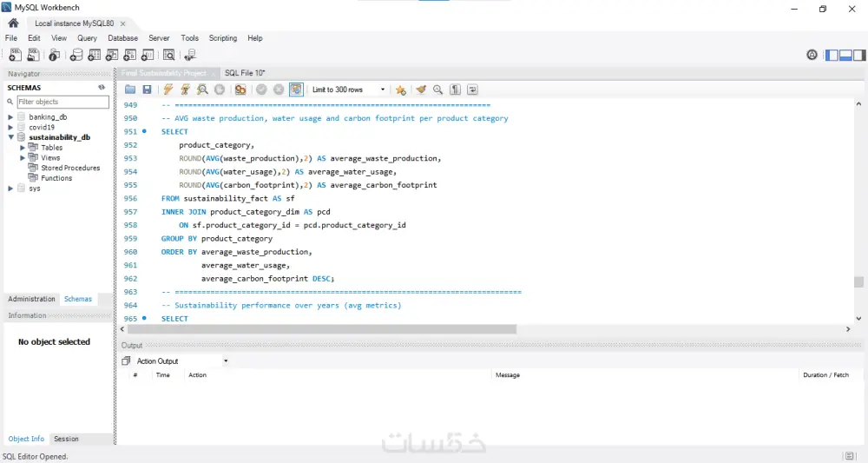Create new view toolbar icon
Screen dimensions: 868x463
[112, 55]
